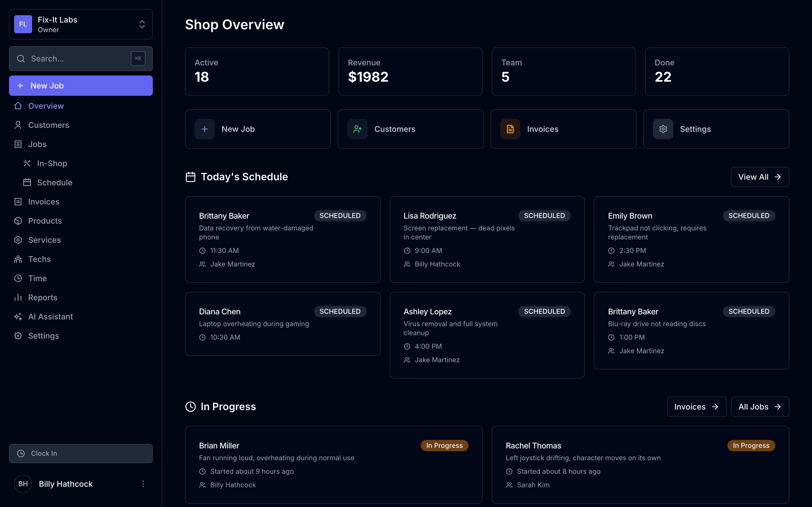Viewport: 812px width, 507px height.
Task: Open Products from the sidebar
Action: (x=45, y=221)
